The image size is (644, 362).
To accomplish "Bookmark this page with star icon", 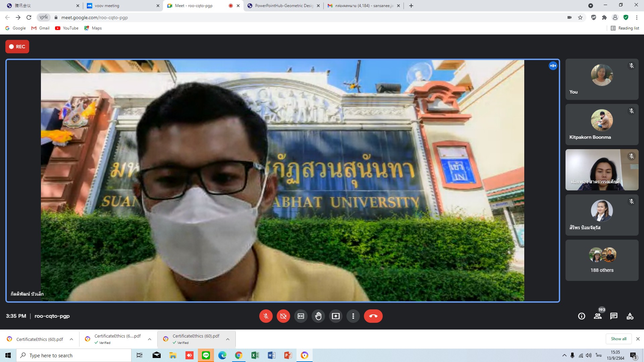I will [x=580, y=17].
